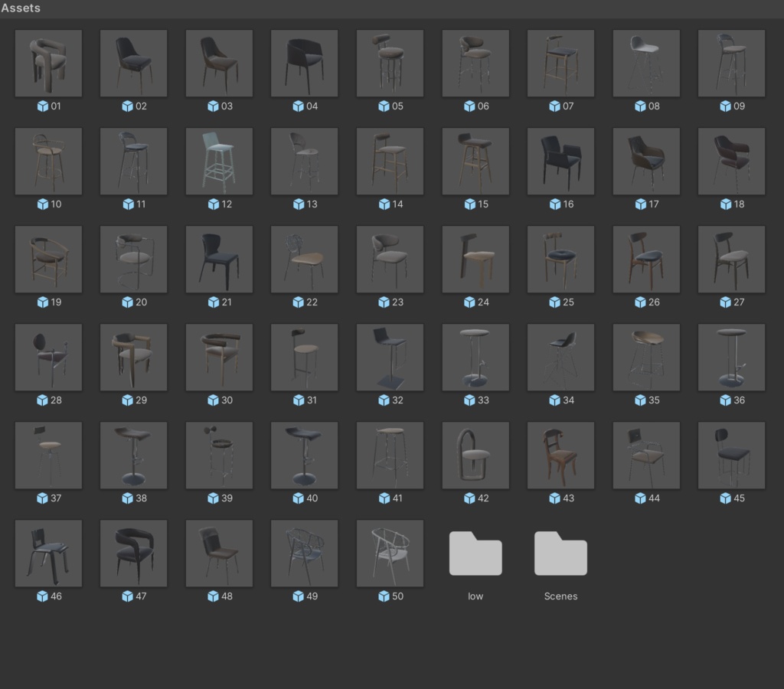The height and width of the screenshot is (689, 784).
Task: Select the round bar table thumbnail 33
Action: coord(475,357)
